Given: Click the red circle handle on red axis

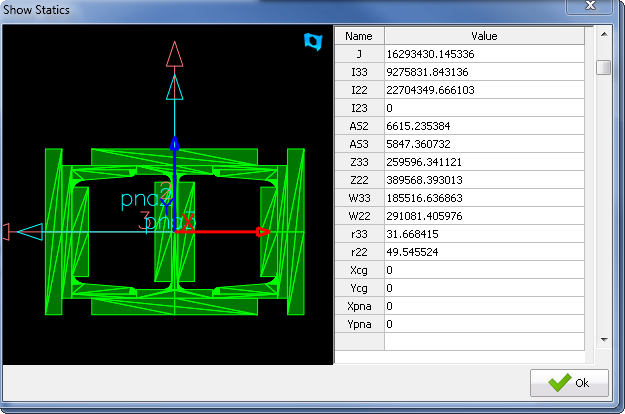Looking at the screenshot, I should click(261, 232).
